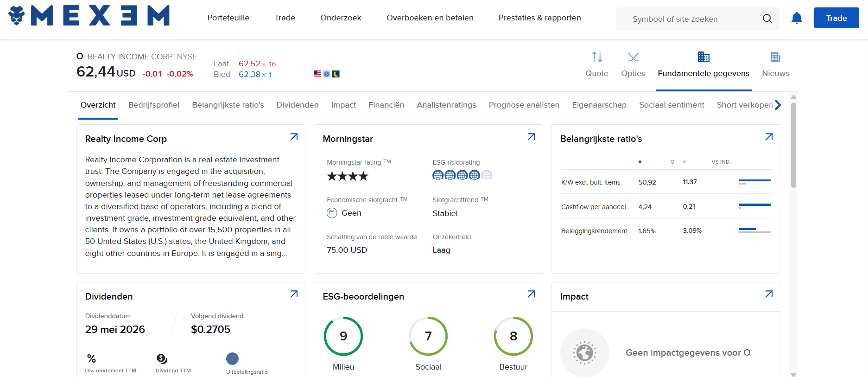Click Beleggingsrendement comparison bar

pyautogui.click(x=754, y=230)
